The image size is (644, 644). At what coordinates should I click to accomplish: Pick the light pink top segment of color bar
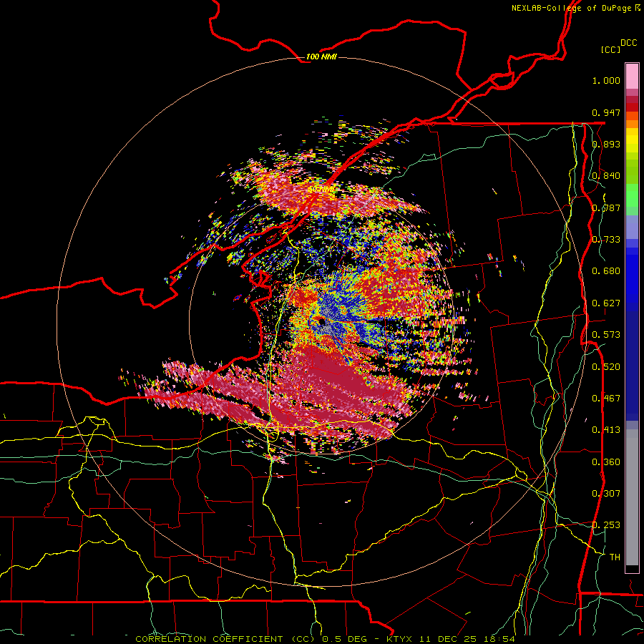(632, 77)
